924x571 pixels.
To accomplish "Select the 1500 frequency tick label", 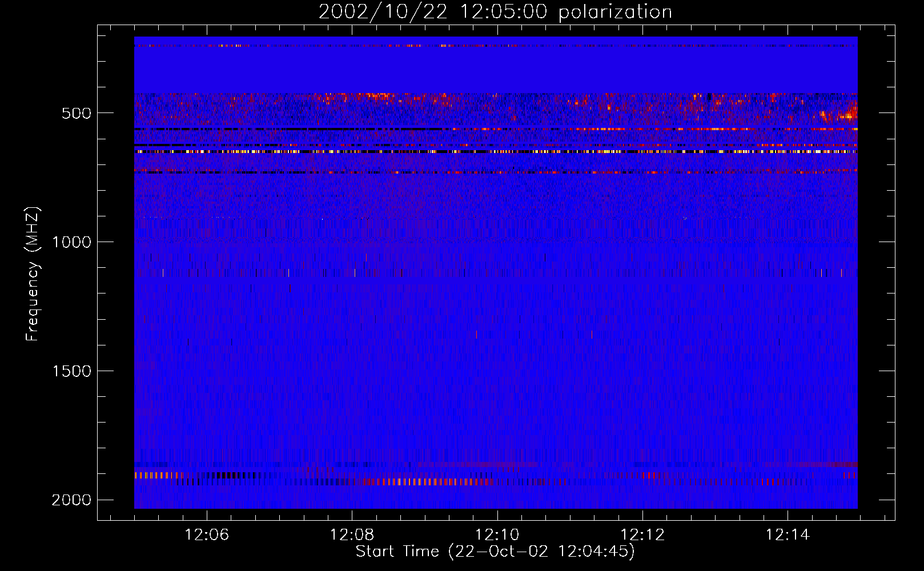I will pos(71,371).
